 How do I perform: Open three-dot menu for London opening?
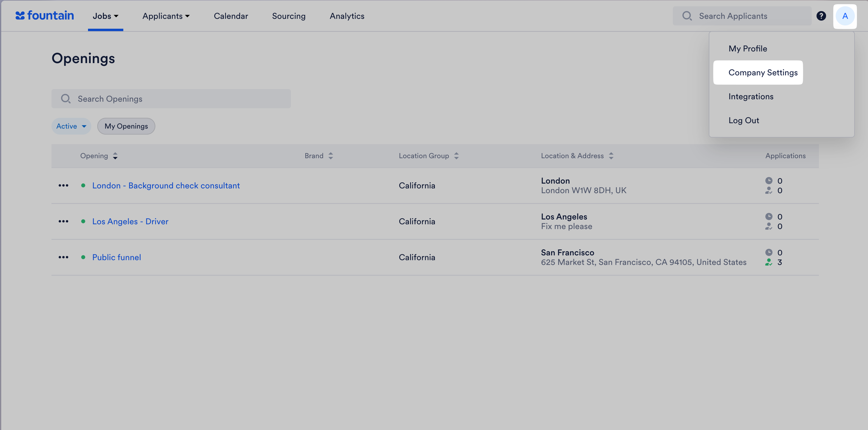[x=63, y=185]
